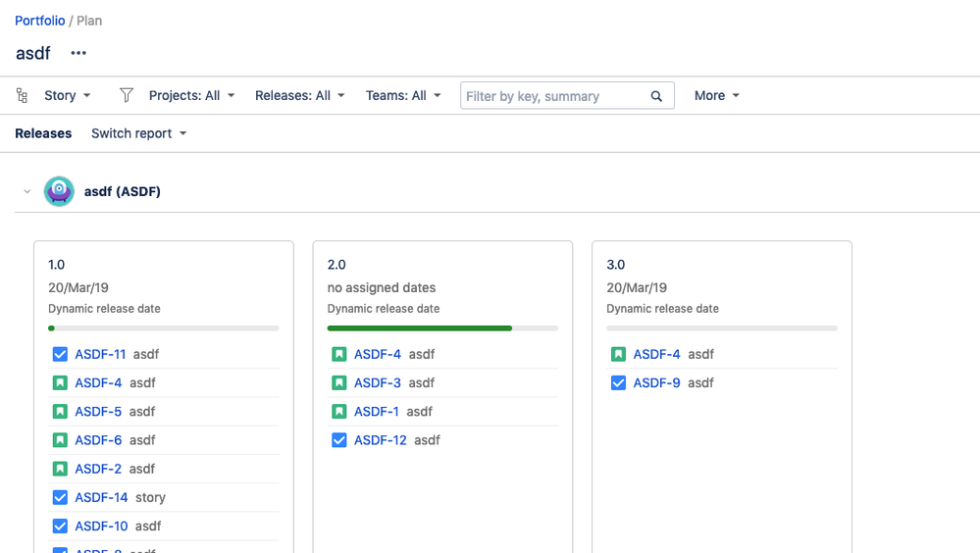The width and height of the screenshot is (980, 553).
Task: Open the Teams: All filter dropdown
Action: 404,96
